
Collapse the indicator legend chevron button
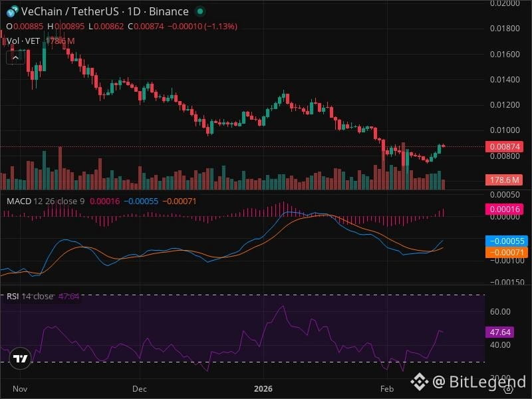point(15,58)
